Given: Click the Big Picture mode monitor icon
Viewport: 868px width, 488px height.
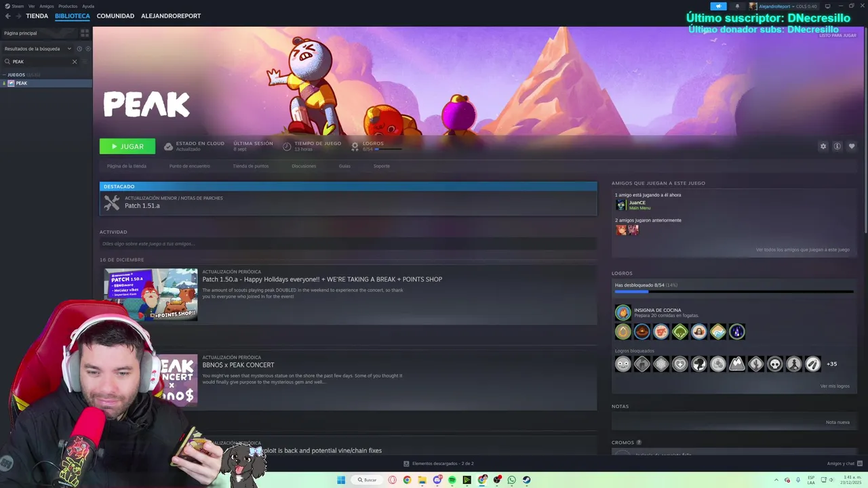Looking at the screenshot, I should pos(827,6).
